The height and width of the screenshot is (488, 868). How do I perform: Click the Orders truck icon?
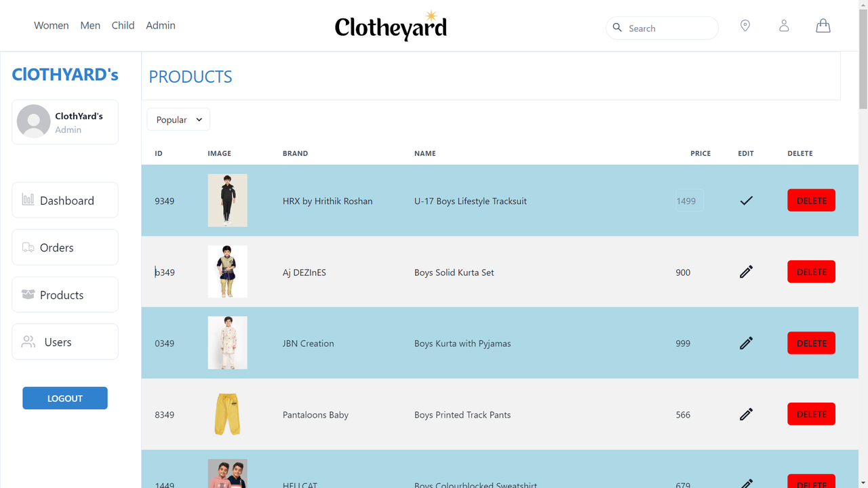28,247
